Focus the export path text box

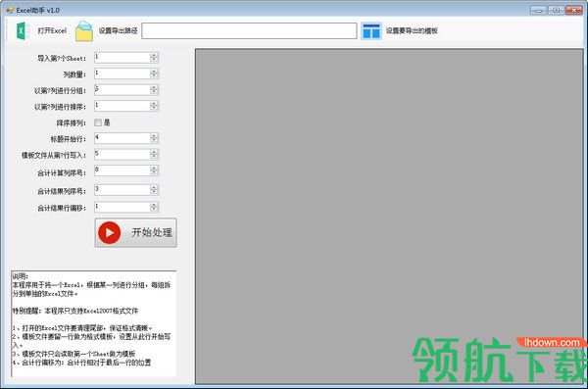pyautogui.click(x=249, y=30)
